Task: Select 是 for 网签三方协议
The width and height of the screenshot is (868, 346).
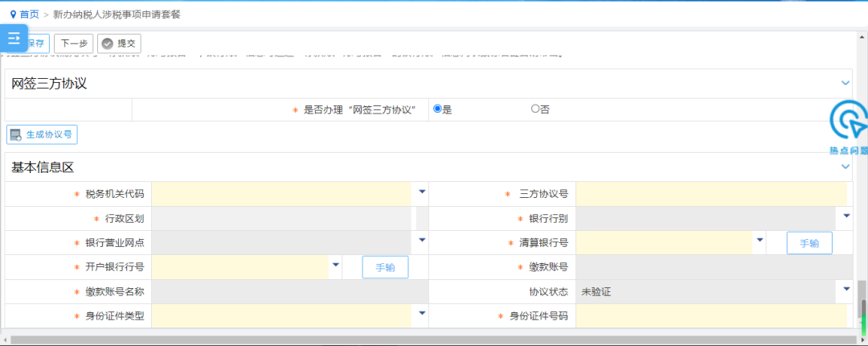Action: (x=437, y=109)
